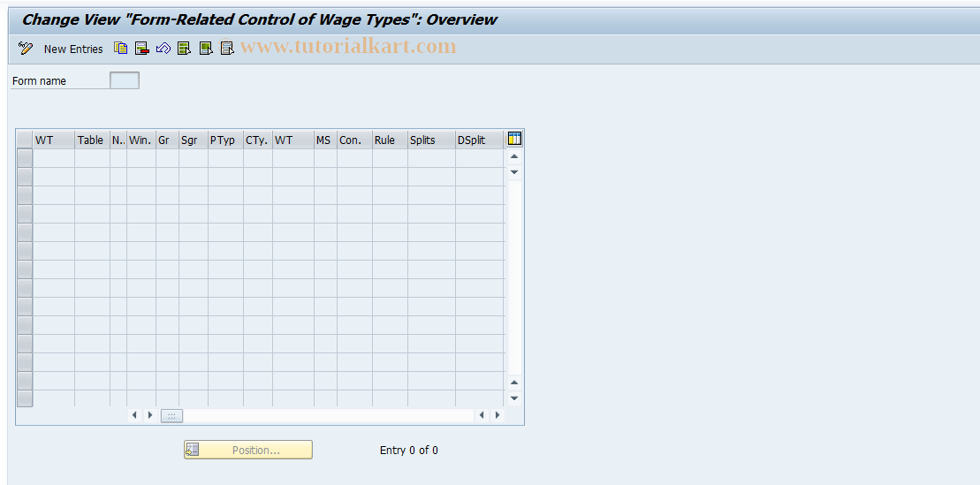The width and height of the screenshot is (980, 485).
Task: Click the first WT column header
Action: pyautogui.click(x=54, y=140)
